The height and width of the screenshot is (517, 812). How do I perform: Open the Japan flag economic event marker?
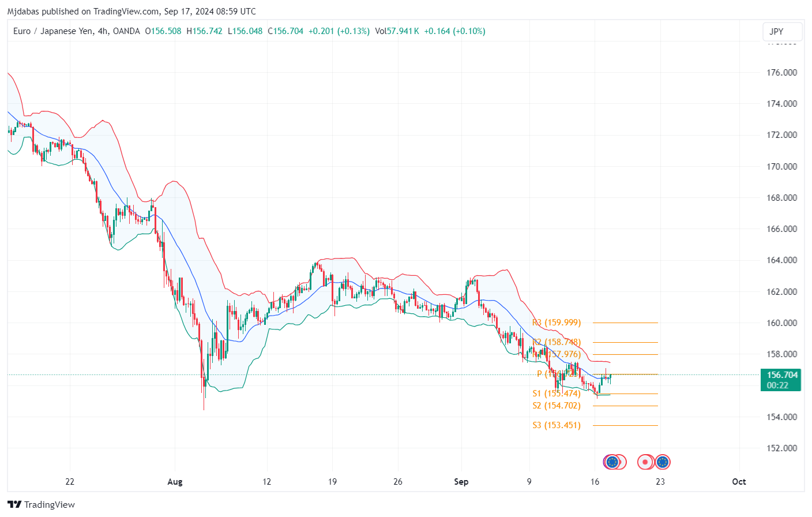pyautogui.click(x=645, y=462)
